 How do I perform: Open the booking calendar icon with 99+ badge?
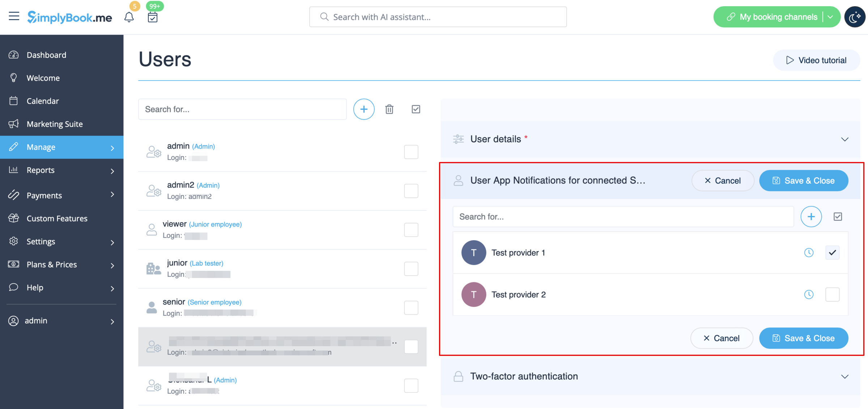point(152,17)
